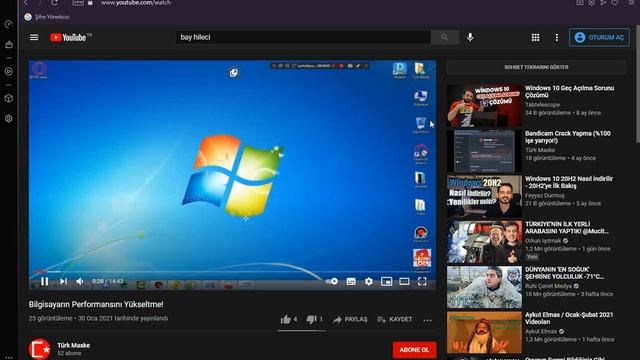Screen dimensions: 640x360
Task: Open the player icon in browser sidebar
Action: (9, 71)
